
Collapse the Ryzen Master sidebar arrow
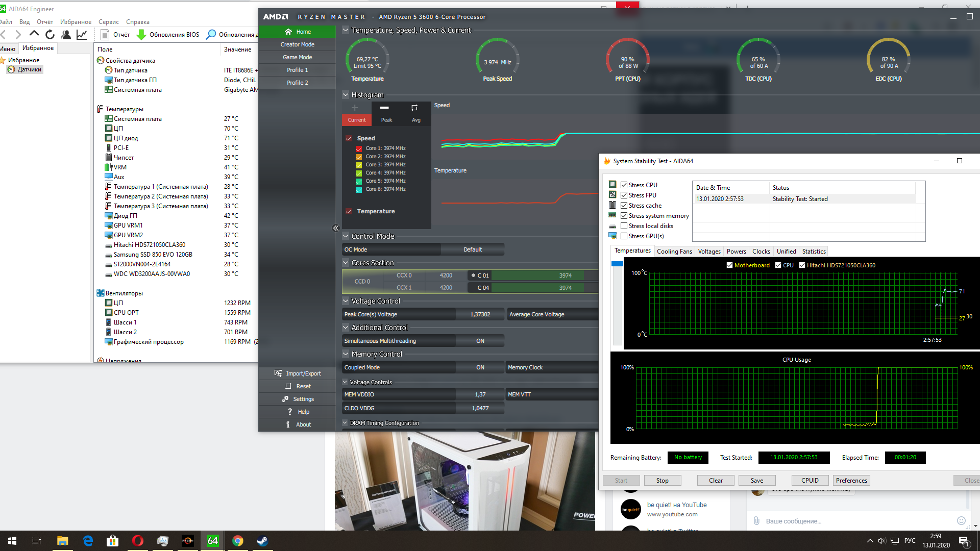pos(335,228)
